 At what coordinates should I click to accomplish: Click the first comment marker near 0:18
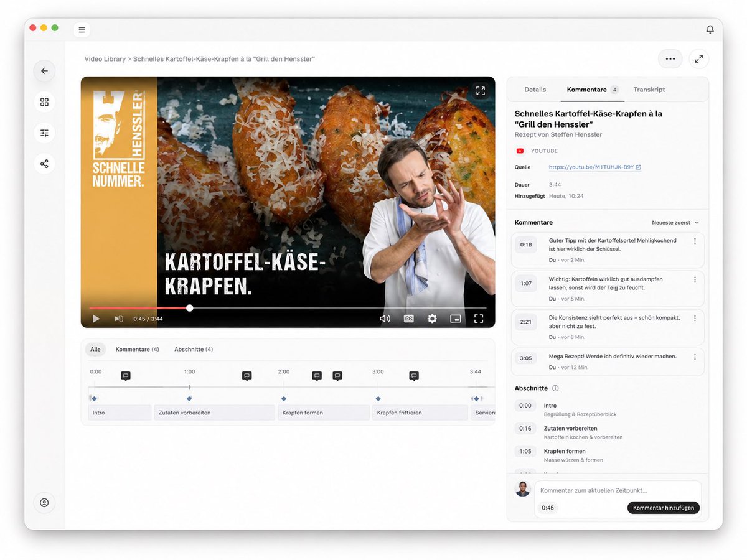[x=126, y=376]
